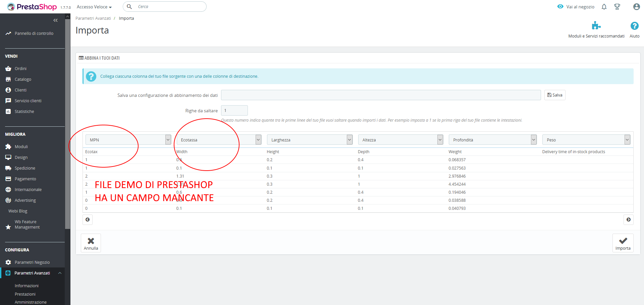Click the weight value 2.976846
This screenshot has width=644, height=305.
(457, 176)
